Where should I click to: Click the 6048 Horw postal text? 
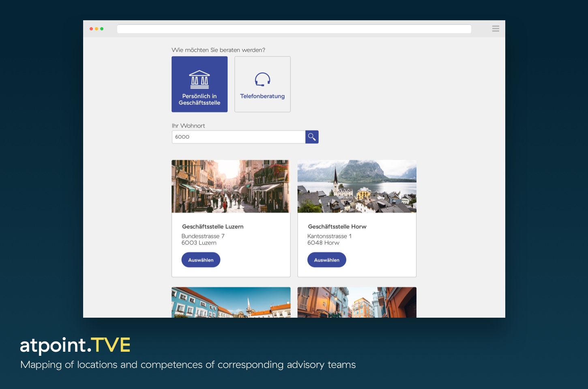click(x=323, y=243)
